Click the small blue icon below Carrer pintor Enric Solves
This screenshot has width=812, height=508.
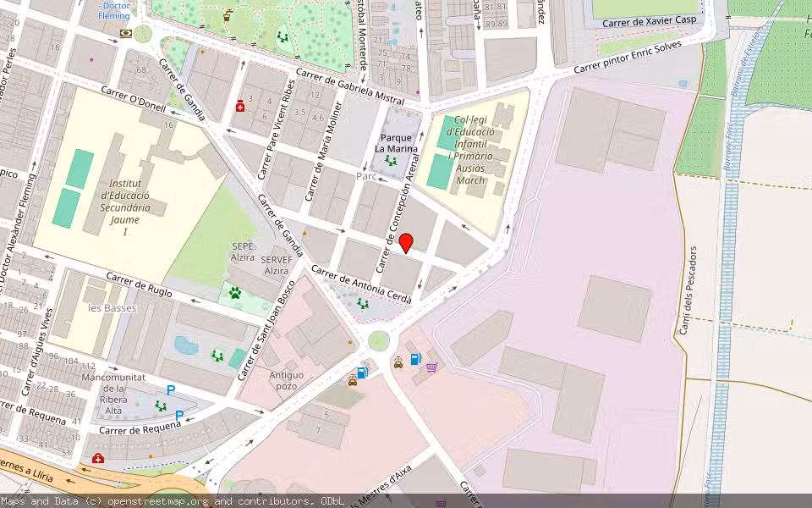pos(683,84)
